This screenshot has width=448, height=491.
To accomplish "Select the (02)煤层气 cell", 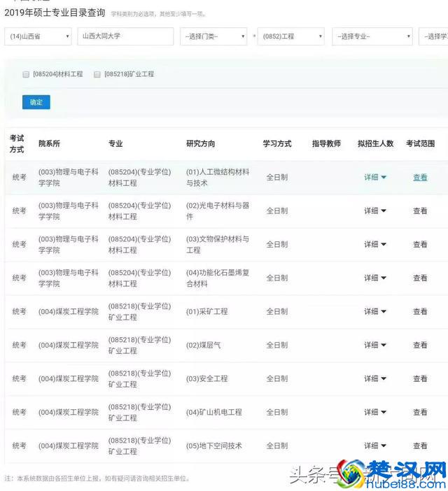I will coord(203,345).
